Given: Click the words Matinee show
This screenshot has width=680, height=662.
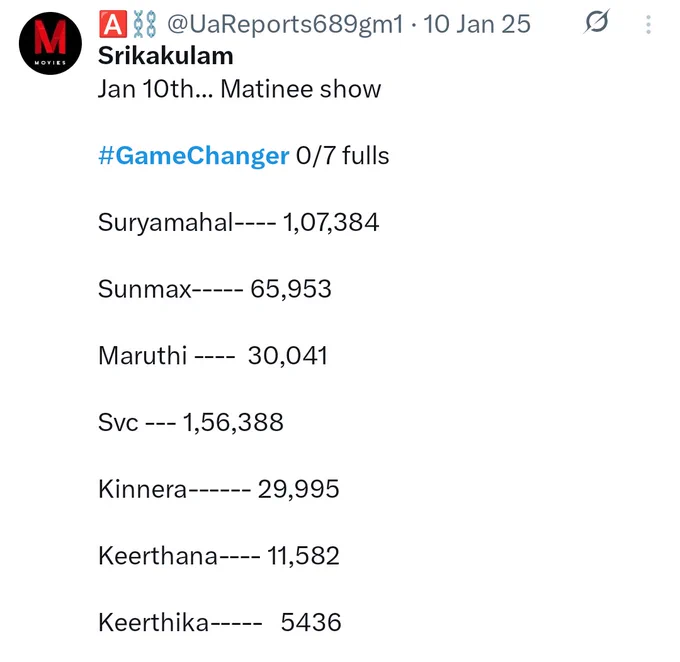Looking at the screenshot, I should pyautogui.click(x=301, y=89).
